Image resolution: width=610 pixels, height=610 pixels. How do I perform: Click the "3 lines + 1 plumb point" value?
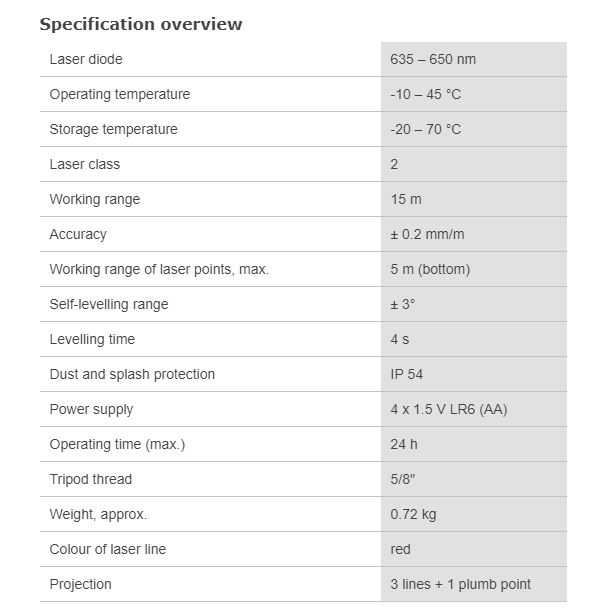[460, 584]
